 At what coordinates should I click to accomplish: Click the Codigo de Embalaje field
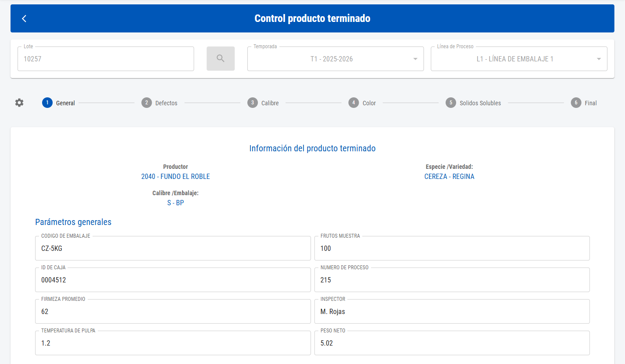(x=173, y=248)
